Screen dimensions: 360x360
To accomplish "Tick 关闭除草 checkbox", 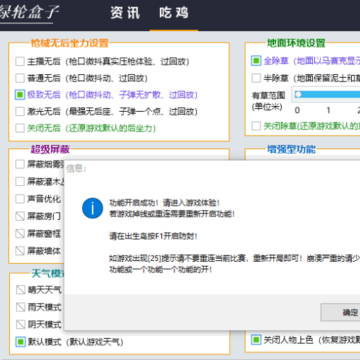I will [x=256, y=126].
